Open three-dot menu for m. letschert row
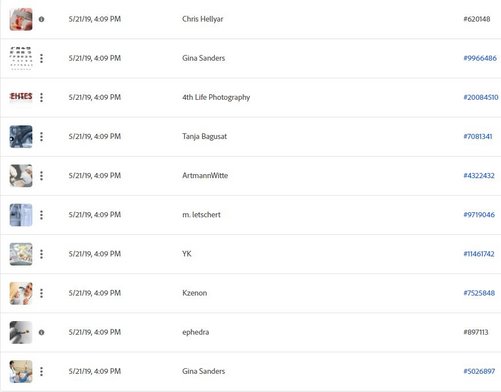 [41, 215]
